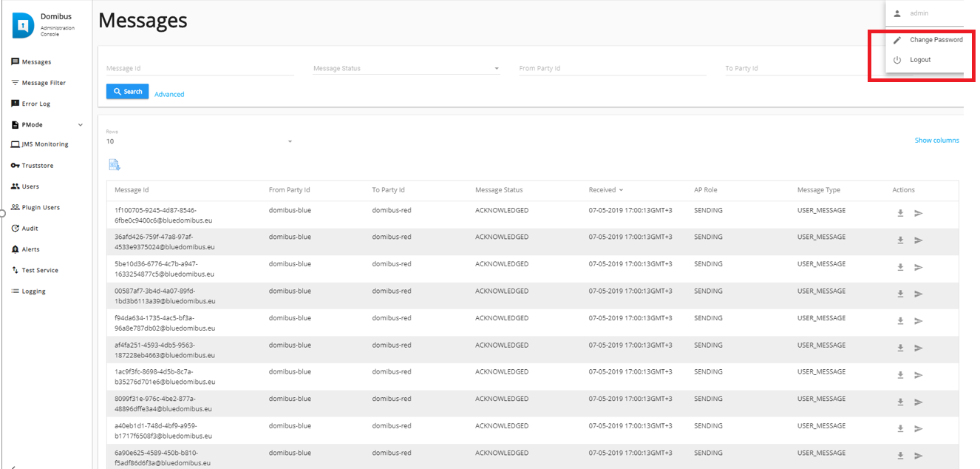Resend message 8099f31e-976c-4be2-877a
The height and width of the screenshot is (469, 980).
pos(918,402)
